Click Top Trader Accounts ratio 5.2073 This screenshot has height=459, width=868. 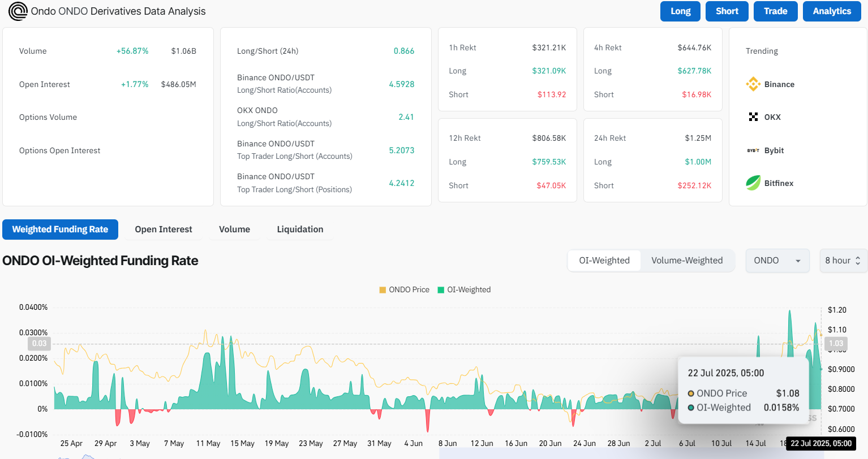coord(402,150)
